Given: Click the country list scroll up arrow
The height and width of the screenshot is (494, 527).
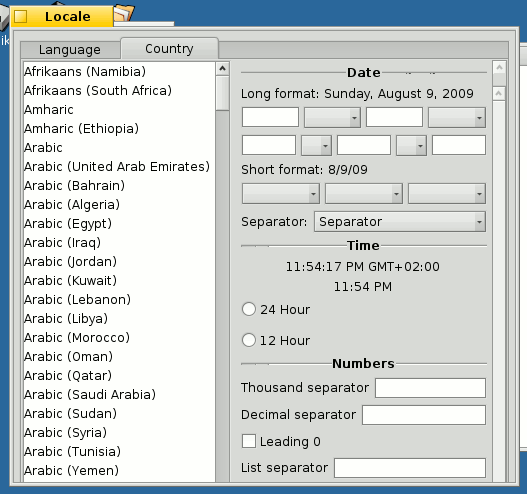Looking at the screenshot, I should [x=222, y=69].
